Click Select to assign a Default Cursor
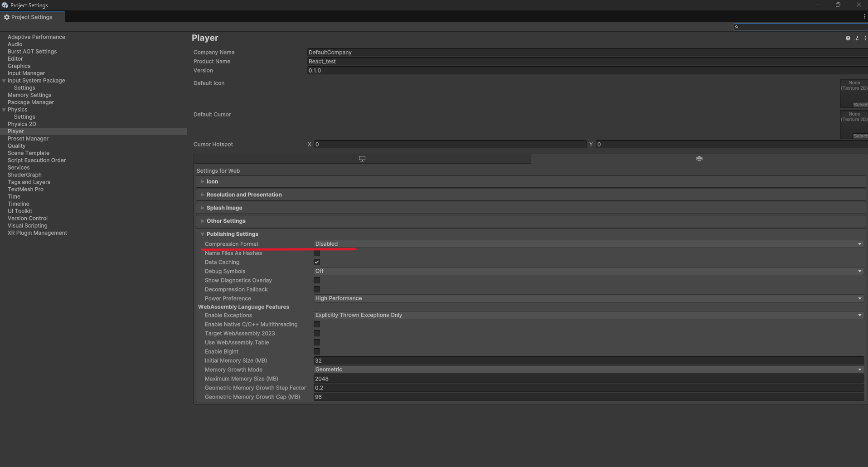 [860, 136]
